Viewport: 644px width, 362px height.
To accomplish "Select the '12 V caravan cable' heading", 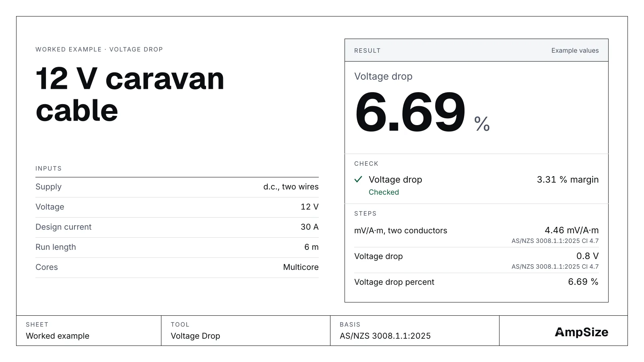I will click(x=130, y=95).
